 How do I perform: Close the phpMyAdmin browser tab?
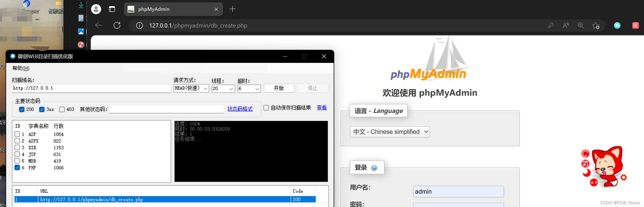(216, 9)
